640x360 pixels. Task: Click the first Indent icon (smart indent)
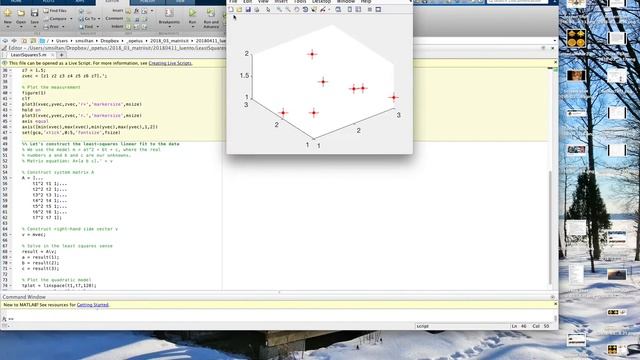point(128,27)
